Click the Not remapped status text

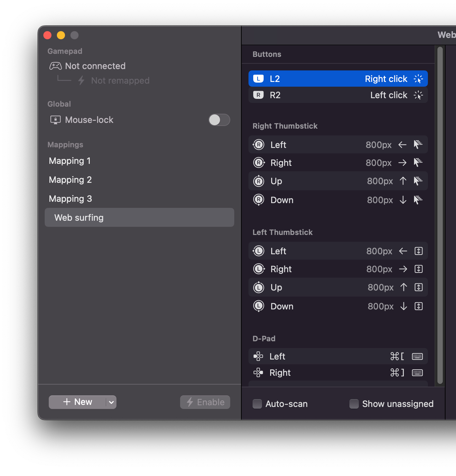coord(120,81)
